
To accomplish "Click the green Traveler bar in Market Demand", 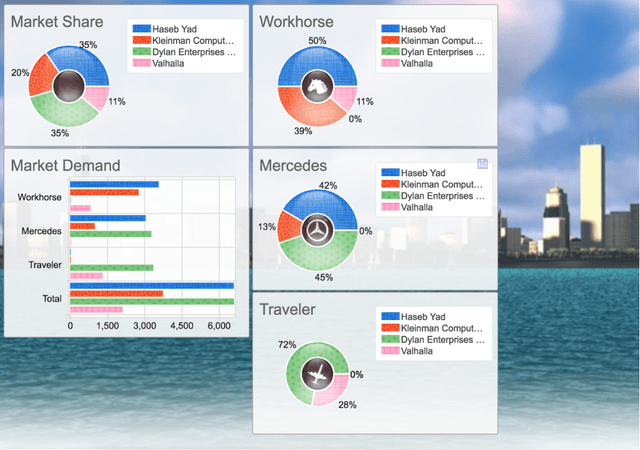I will coord(111,267).
